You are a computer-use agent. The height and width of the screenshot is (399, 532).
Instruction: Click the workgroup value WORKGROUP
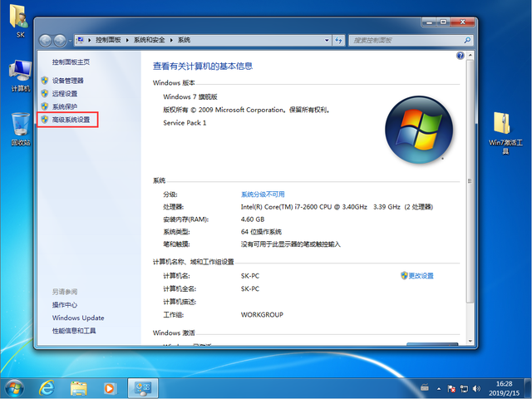262,314
